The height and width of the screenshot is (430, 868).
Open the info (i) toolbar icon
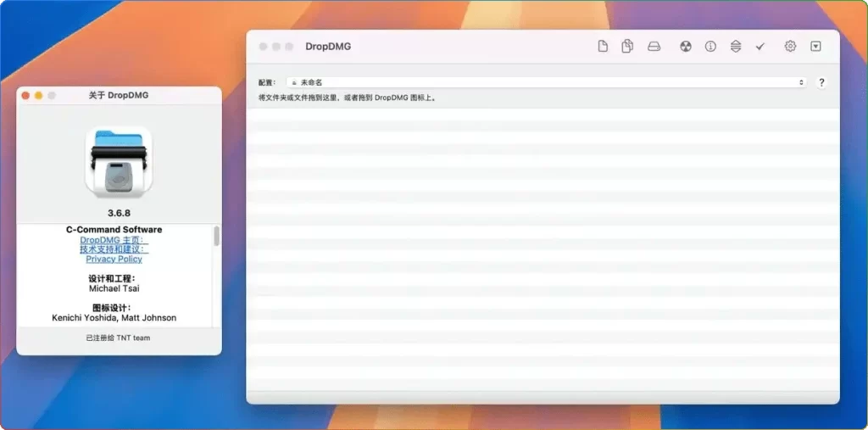coord(710,47)
